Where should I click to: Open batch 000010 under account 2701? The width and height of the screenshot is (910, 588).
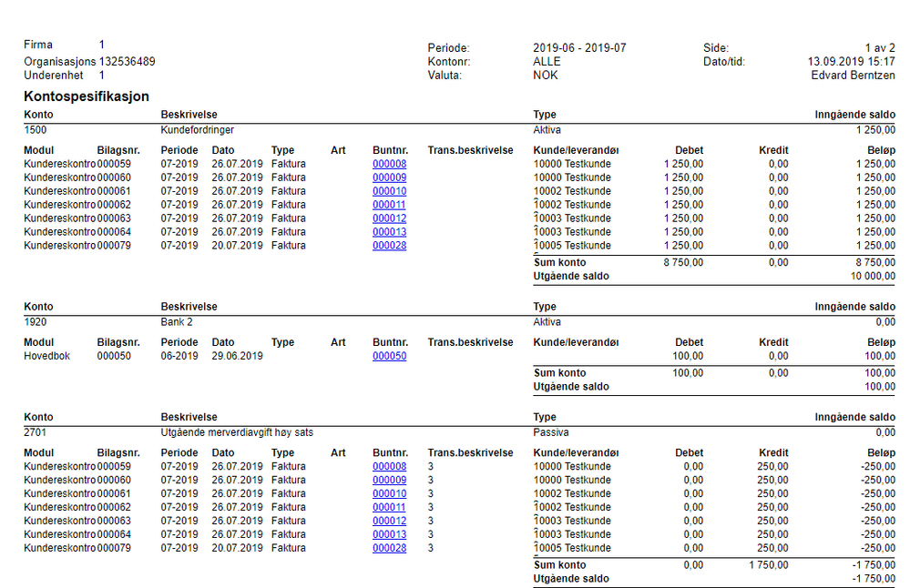[x=390, y=494]
